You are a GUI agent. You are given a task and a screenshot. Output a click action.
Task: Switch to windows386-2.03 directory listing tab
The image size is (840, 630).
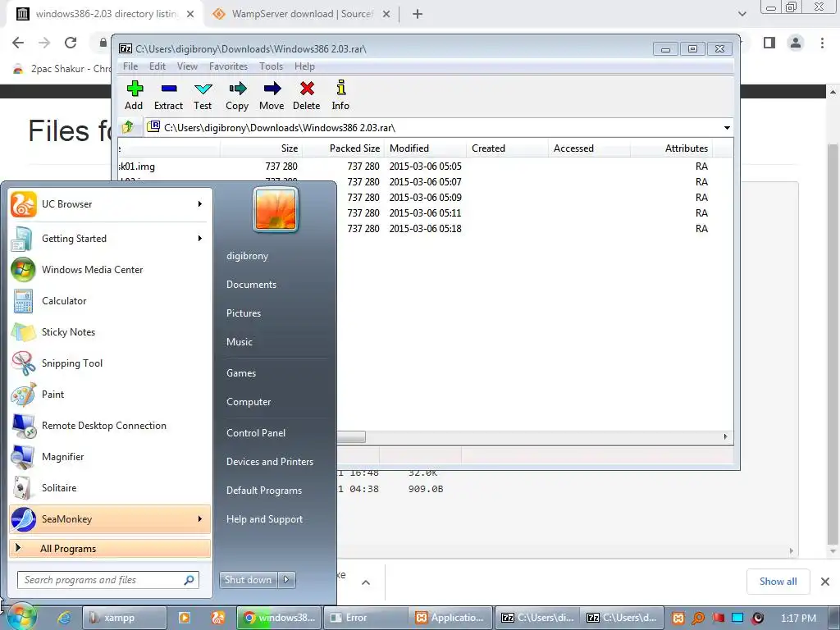click(x=104, y=14)
